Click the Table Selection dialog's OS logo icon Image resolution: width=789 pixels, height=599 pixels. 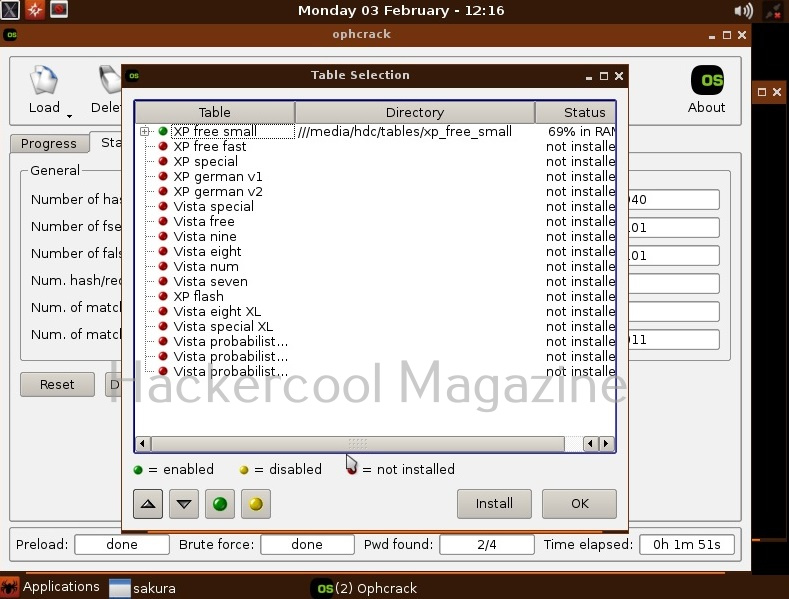pos(133,76)
